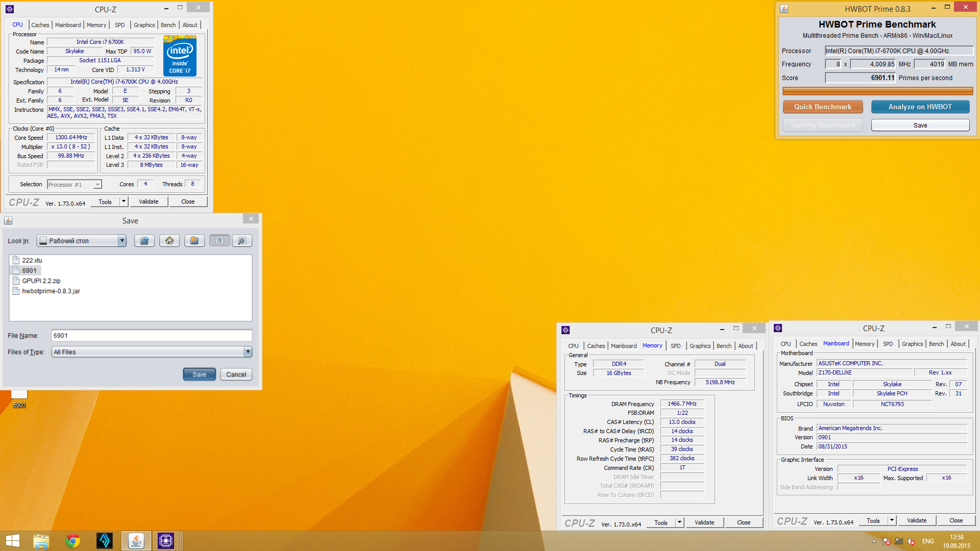Click Tools button in top-left CPU-Z window
Viewport: 980px width, 551px height.
[105, 202]
